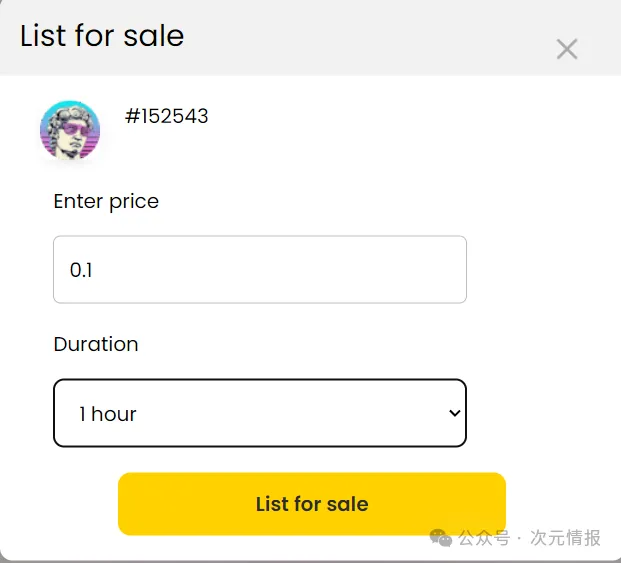Select the token ID #152543 text

[166, 116]
